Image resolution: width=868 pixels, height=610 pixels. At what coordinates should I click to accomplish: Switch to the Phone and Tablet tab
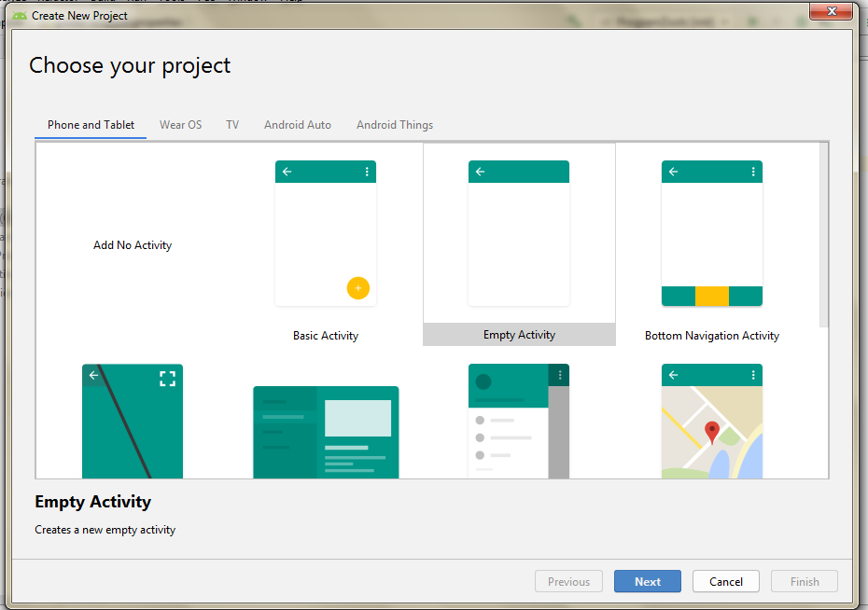pyautogui.click(x=91, y=125)
